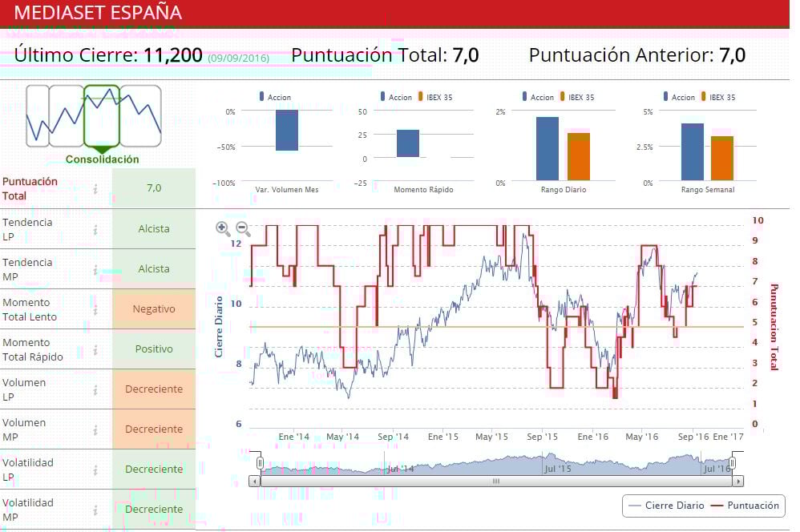Click the Jul '15 navigator label
This screenshot has width=800, height=532.
(558, 468)
